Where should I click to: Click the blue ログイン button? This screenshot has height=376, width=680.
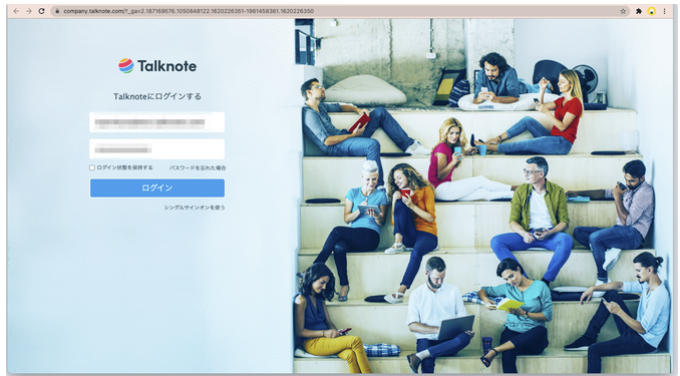(157, 188)
